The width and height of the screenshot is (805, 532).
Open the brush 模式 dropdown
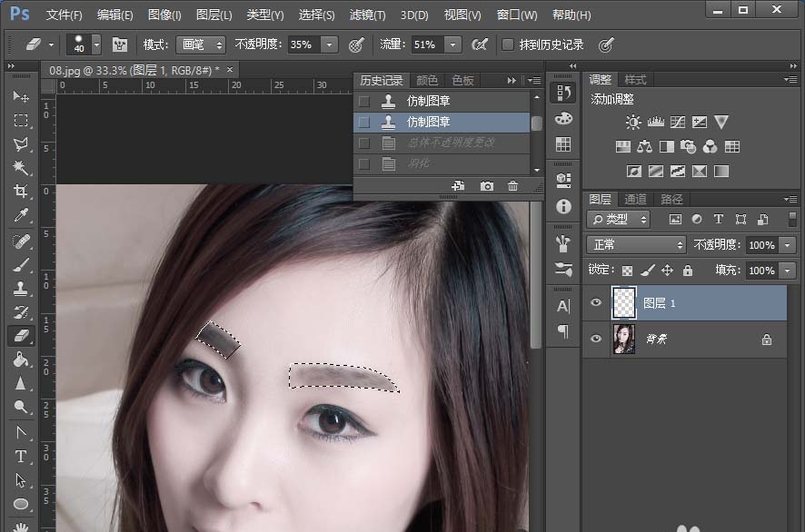201,44
